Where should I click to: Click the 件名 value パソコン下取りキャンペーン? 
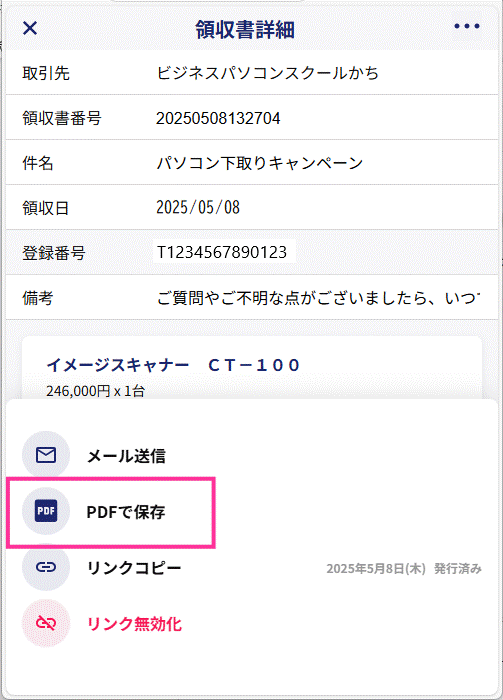[259, 163]
